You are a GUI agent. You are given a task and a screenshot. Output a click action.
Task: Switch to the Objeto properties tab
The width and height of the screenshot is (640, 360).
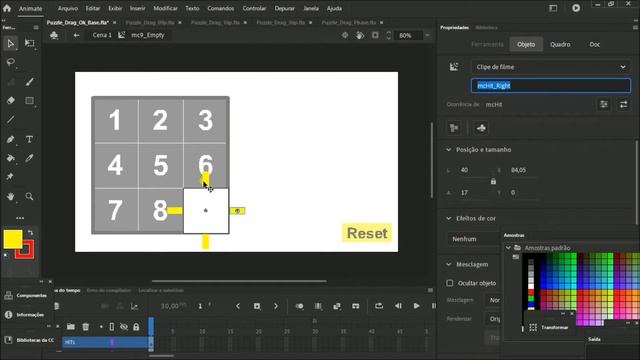pos(526,44)
